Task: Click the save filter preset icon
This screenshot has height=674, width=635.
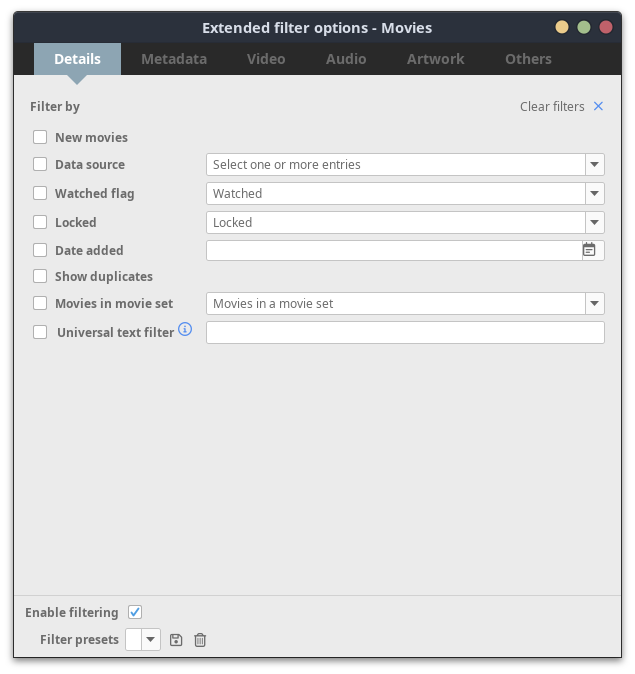Action: (176, 640)
